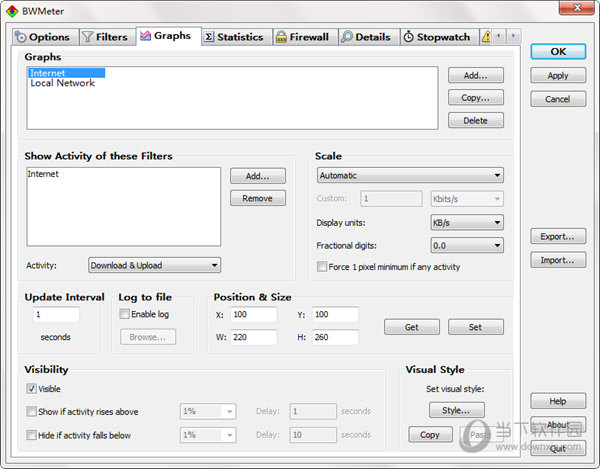The width and height of the screenshot is (600, 469).
Task: Switch to the Filters tab
Action: pos(108,37)
